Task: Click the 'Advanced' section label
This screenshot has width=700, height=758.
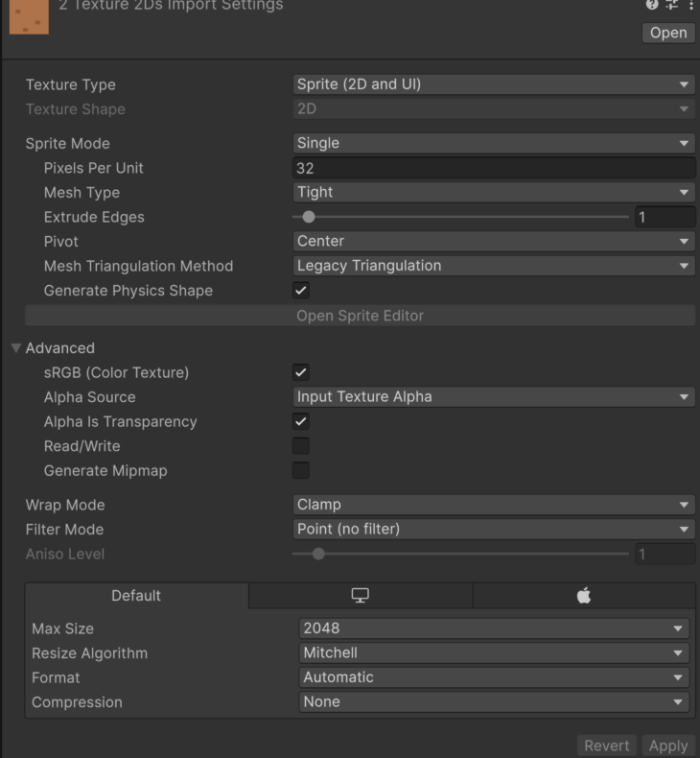Action: click(60, 348)
